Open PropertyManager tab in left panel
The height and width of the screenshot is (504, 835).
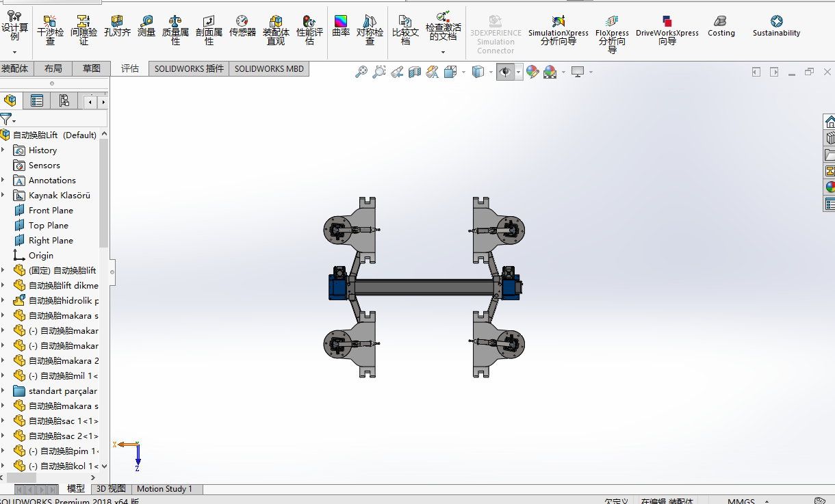tap(37, 101)
